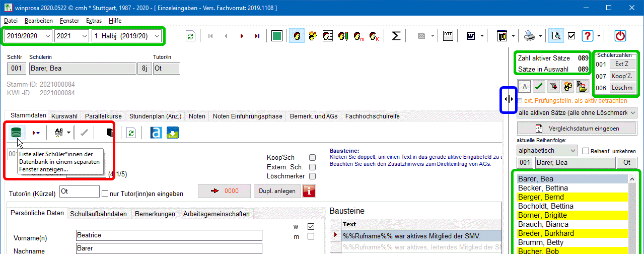Switch to the Kurswahl tab
644x254 pixels.
(64, 116)
